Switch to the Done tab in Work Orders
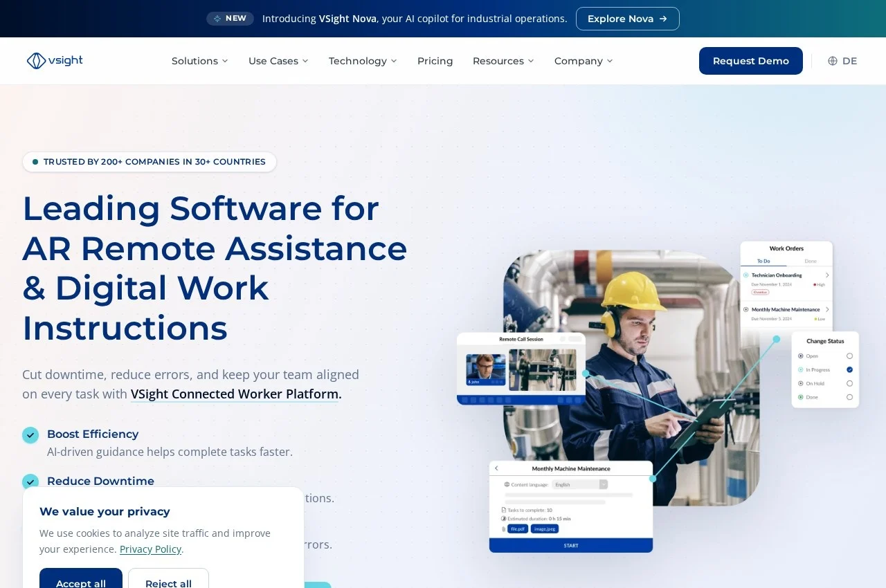The image size is (886, 588). (x=810, y=261)
